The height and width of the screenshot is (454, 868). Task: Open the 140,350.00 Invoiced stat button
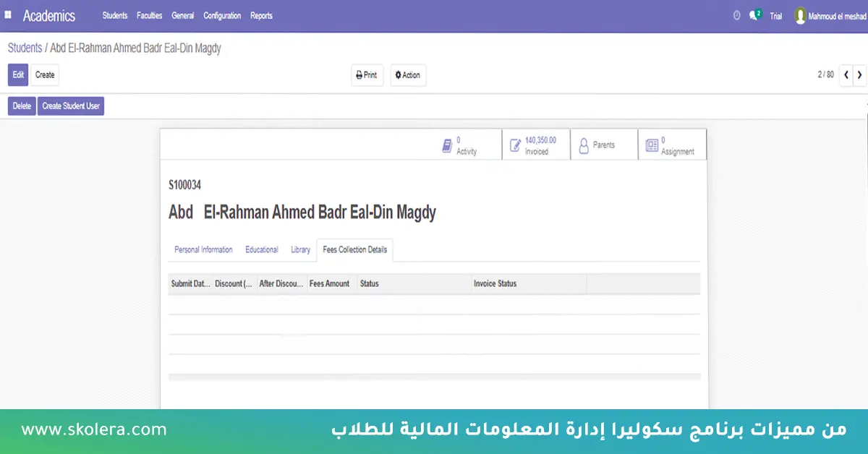click(x=535, y=145)
